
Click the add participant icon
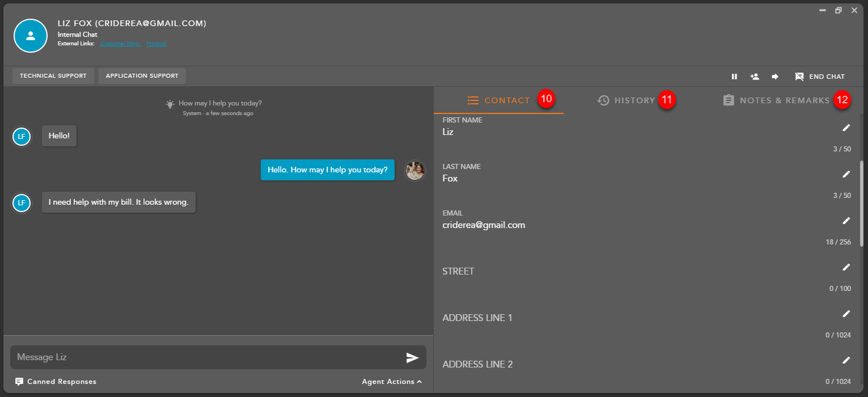pyautogui.click(x=755, y=77)
